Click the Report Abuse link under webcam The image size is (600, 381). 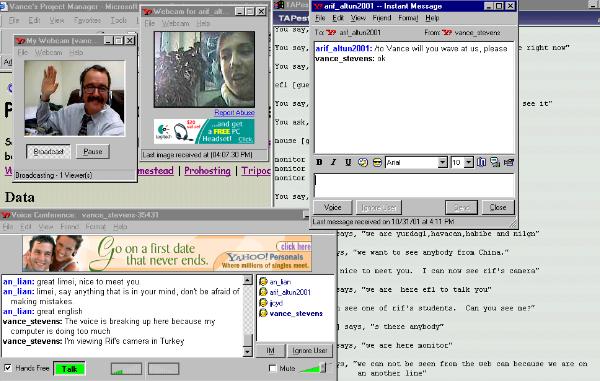(234, 112)
